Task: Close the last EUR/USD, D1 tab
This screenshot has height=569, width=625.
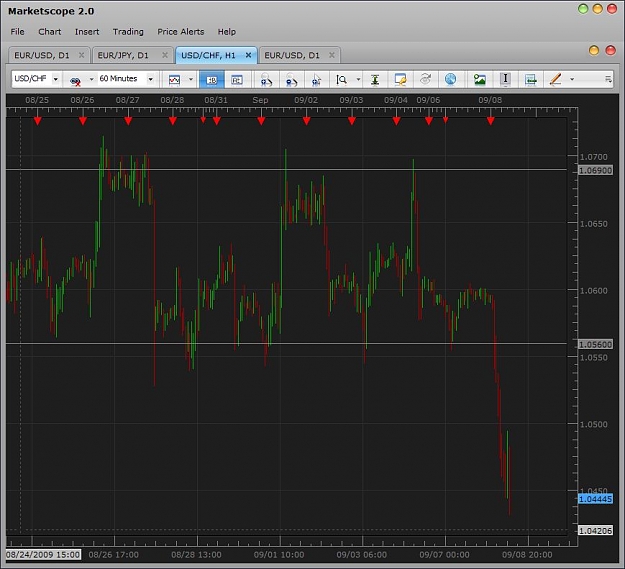Action: click(332, 55)
